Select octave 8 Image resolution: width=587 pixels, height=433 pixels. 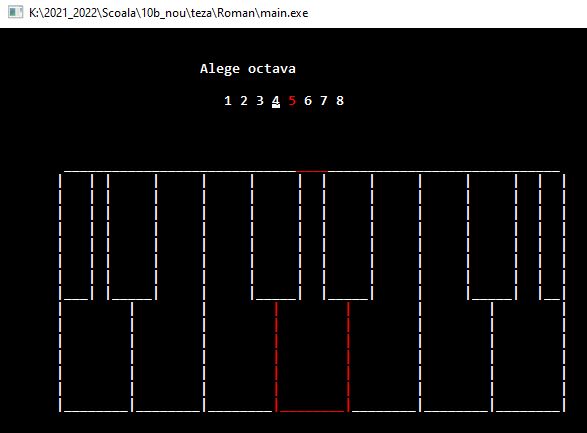click(x=340, y=101)
